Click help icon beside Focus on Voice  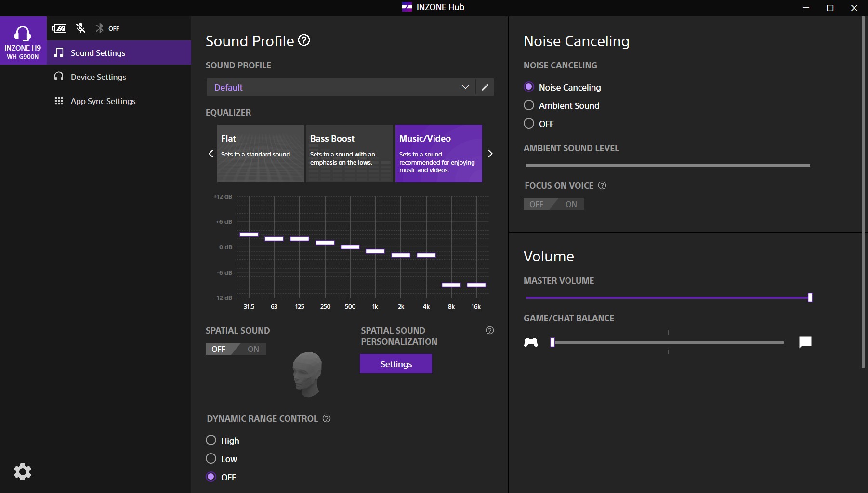coord(602,185)
